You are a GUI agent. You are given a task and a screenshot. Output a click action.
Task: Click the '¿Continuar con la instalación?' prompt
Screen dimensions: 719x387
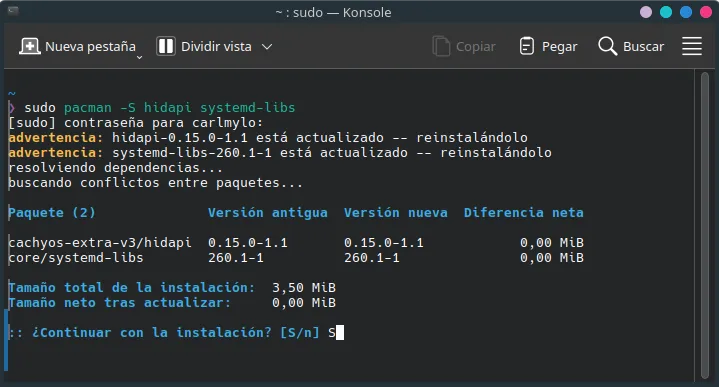pyautogui.click(x=152, y=332)
